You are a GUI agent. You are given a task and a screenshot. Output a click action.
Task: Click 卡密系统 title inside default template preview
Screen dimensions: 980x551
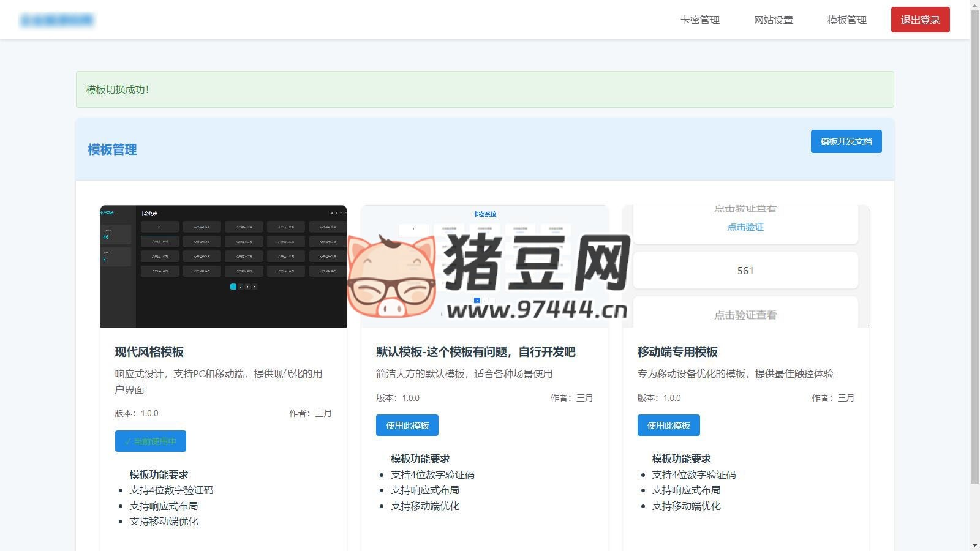click(x=484, y=214)
